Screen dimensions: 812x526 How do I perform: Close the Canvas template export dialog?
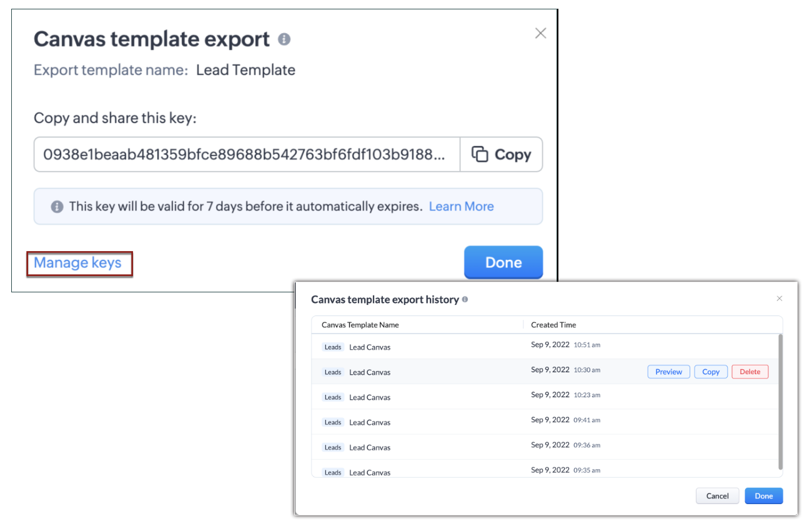tap(540, 33)
